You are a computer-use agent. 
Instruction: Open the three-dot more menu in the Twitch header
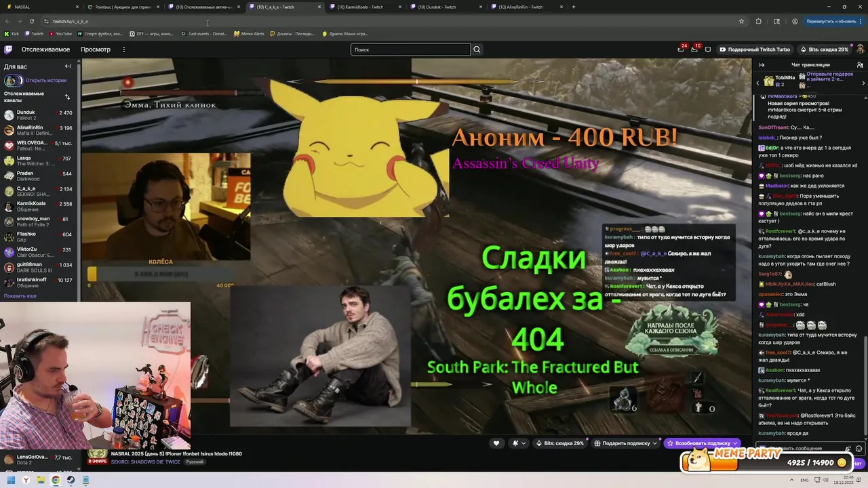click(123, 49)
